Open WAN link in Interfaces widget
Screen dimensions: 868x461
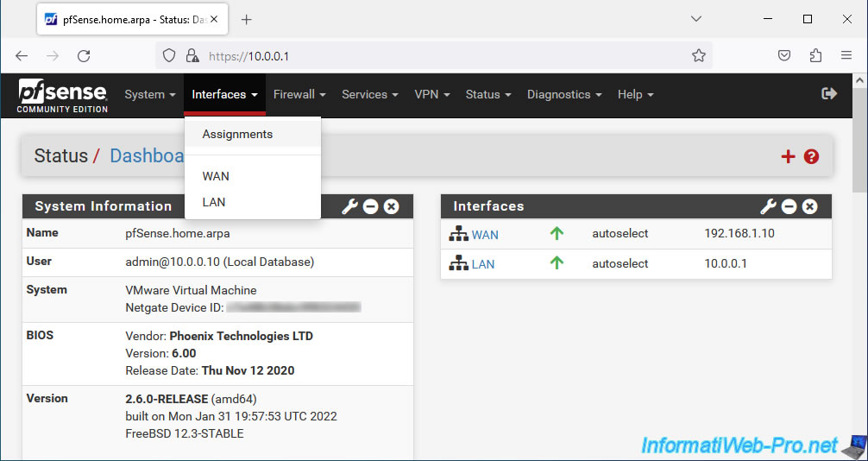click(485, 235)
